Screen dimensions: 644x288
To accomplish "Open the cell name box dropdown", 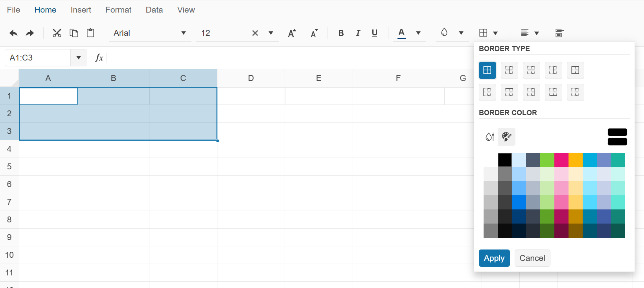I will [x=79, y=58].
